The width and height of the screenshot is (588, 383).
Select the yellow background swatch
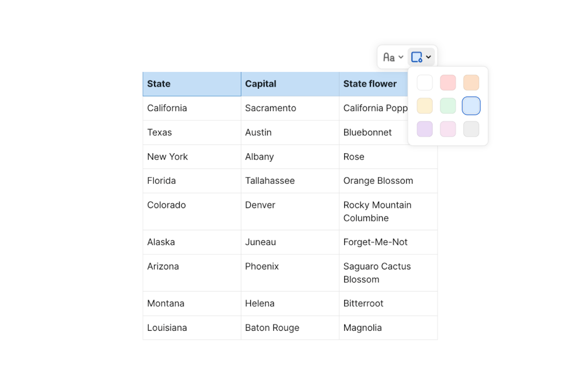coord(425,106)
